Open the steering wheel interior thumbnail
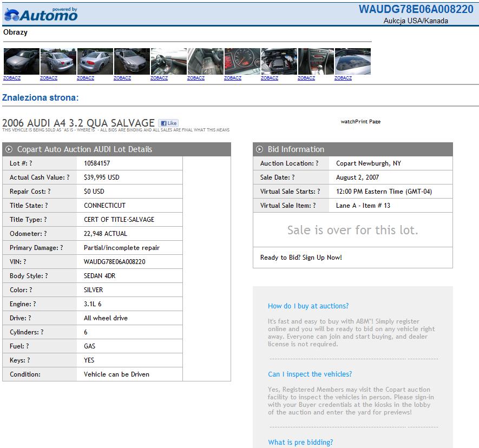Image resolution: width=479 pixels, height=448 pixels. coord(169,61)
